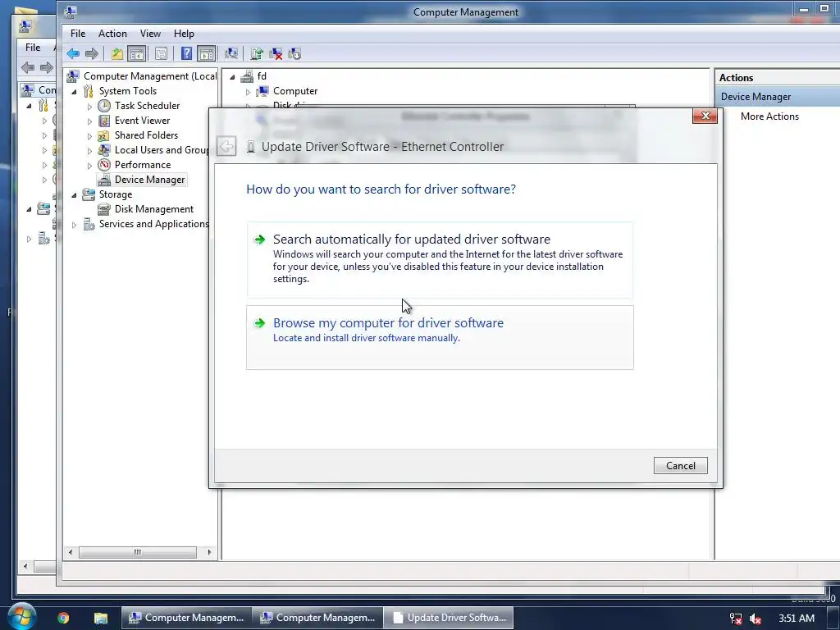
Task: Click console tree scrollbar left arrow
Action: click(71, 552)
